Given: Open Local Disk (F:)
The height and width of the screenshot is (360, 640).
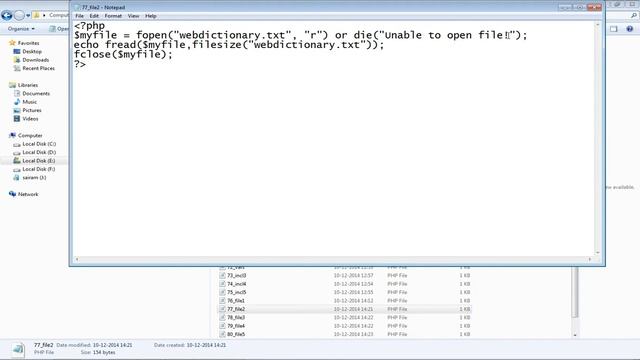Looking at the screenshot, I should (x=39, y=169).
